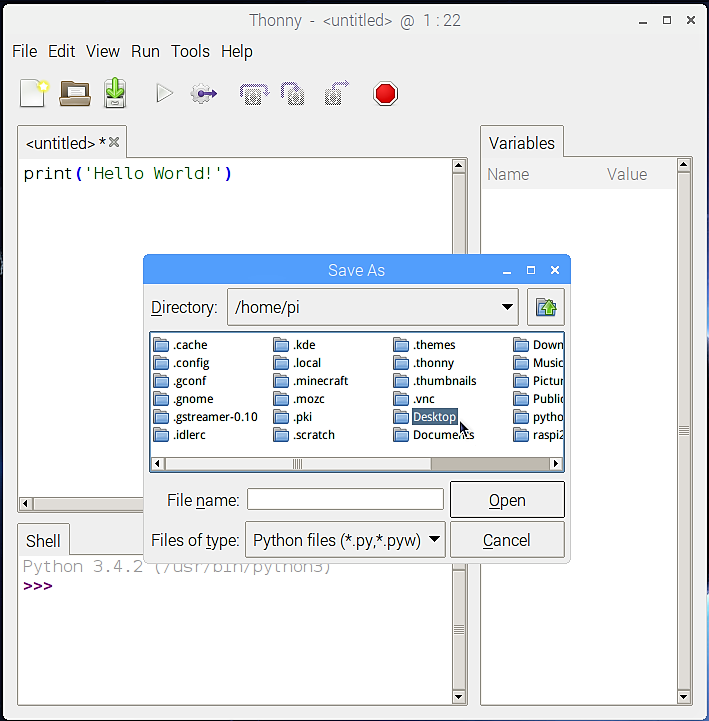Open the Files of type dropdown
The image size is (709, 721).
click(x=345, y=540)
